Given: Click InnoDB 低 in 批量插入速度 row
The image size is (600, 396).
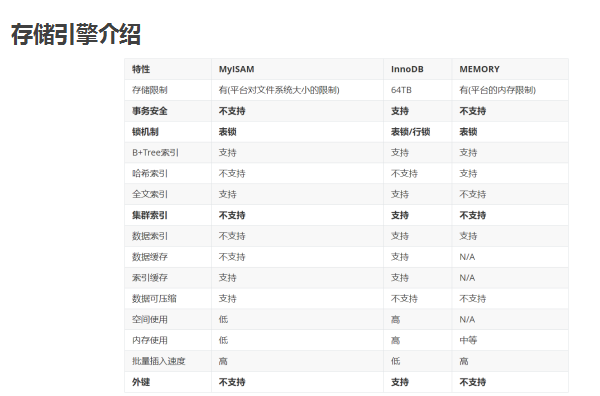Looking at the screenshot, I should pyautogui.click(x=395, y=361).
